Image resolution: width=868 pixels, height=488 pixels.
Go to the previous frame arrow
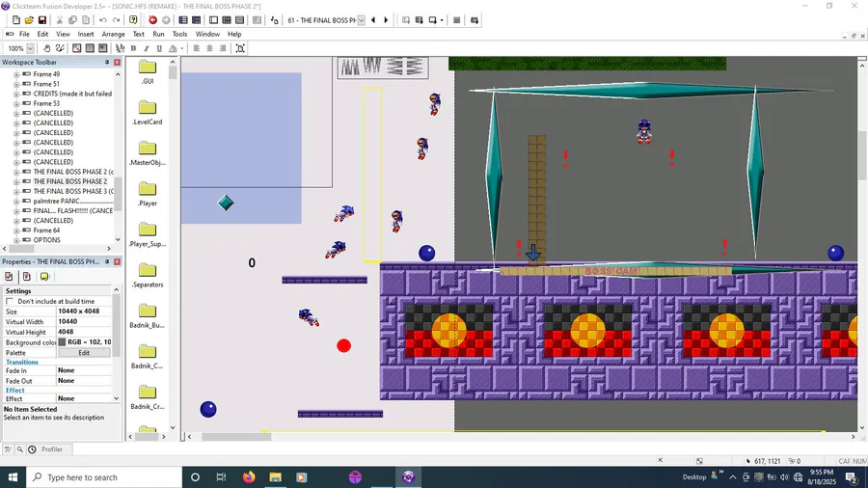point(373,20)
